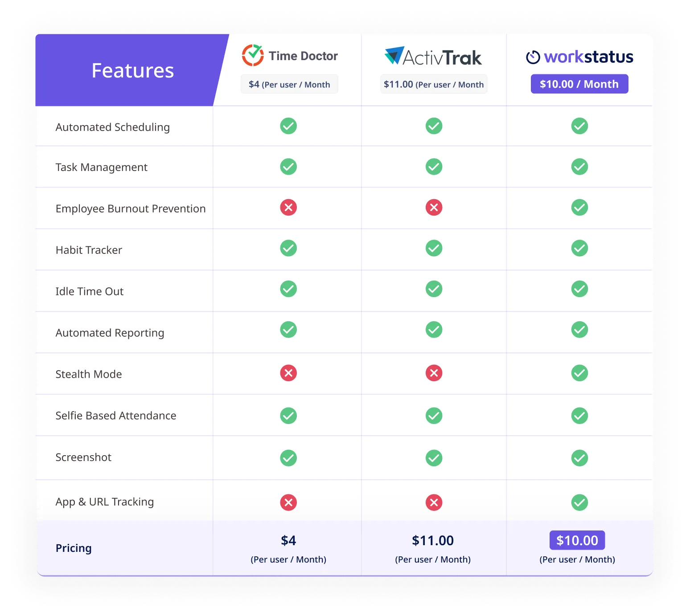Select the App & URL Tracking label
This screenshot has width=690, height=616.
pyautogui.click(x=105, y=502)
